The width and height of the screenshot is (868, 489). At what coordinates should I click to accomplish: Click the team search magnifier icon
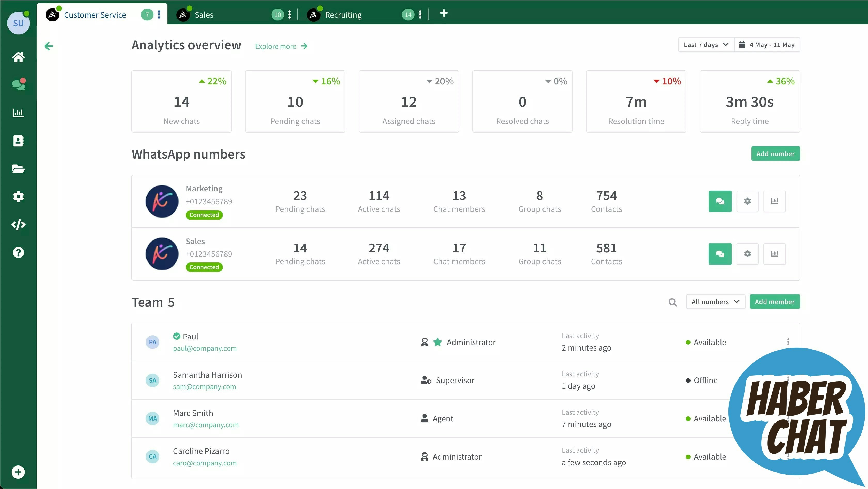[x=672, y=302]
